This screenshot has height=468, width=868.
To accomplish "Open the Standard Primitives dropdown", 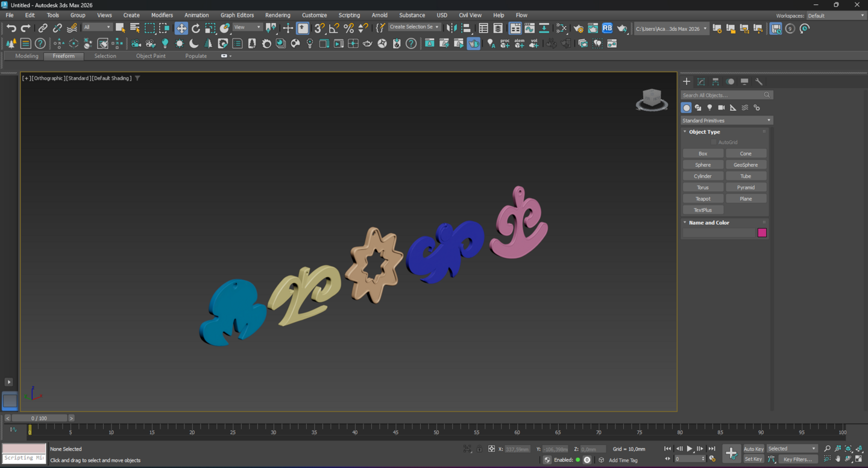I will click(x=726, y=120).
